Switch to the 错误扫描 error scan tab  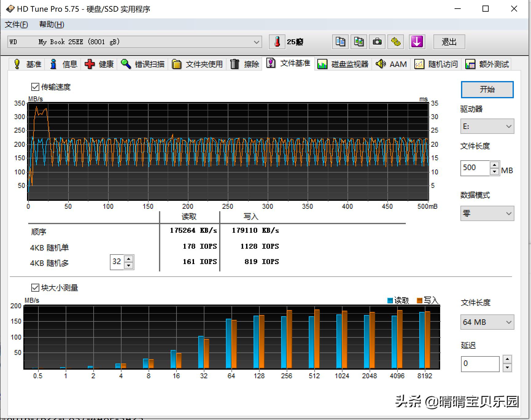pos(143,64)
